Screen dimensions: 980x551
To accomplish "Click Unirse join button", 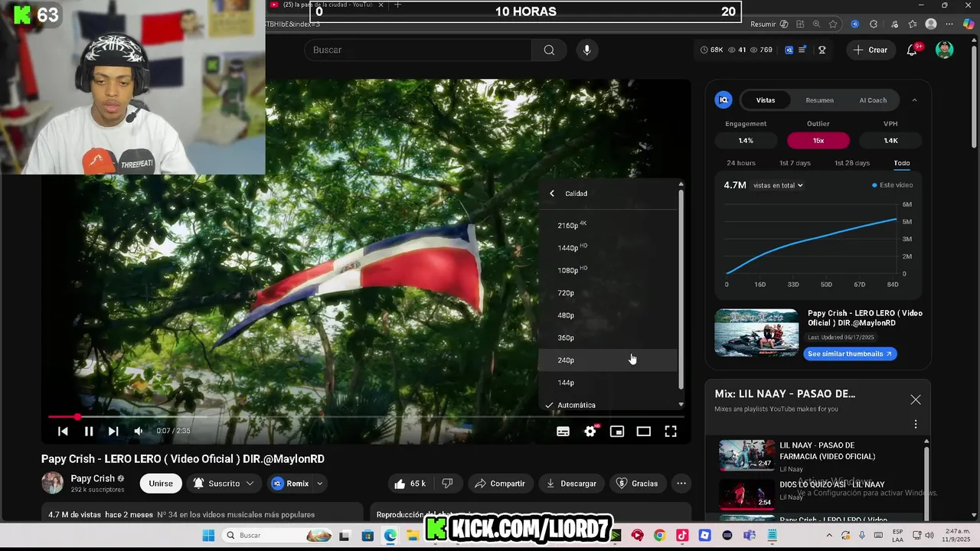I will point(161,484).
